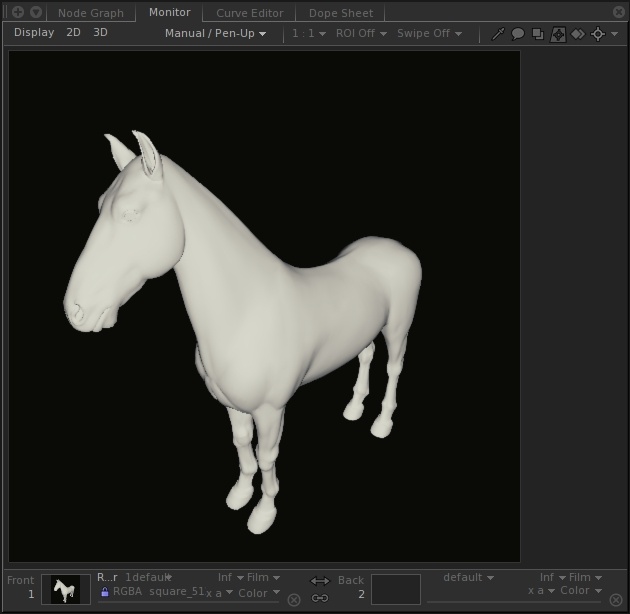Select the eyedropper pixel probe icon
This screenshot has height=614, width=630.
point(498,34)
